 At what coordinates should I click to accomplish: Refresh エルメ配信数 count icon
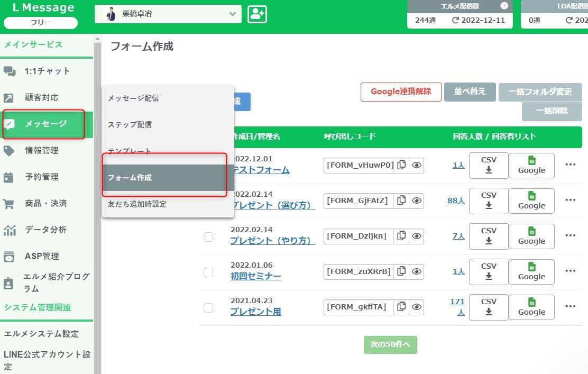(x=455, y=21)
